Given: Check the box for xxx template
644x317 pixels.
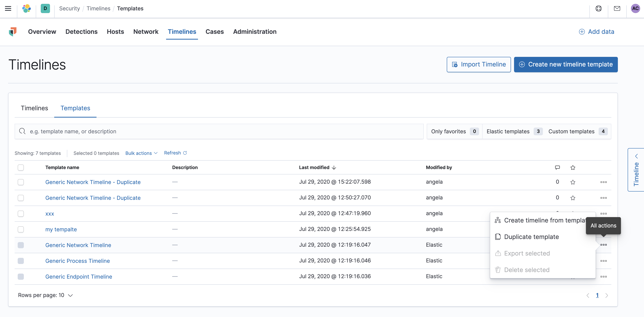Looking at the screenshot, I should click(x=21, y=214).
